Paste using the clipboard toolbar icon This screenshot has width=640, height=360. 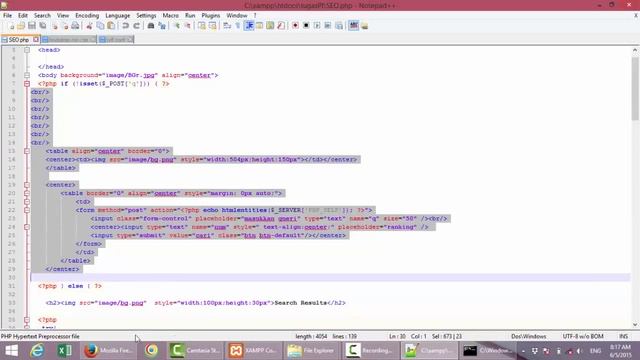[x=111, y=26]
